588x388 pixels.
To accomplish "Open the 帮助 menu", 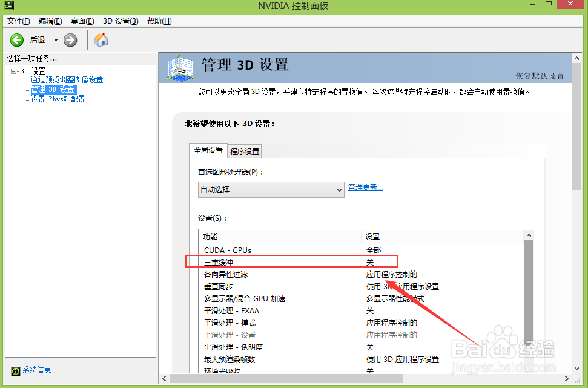I will click(158, 21).
